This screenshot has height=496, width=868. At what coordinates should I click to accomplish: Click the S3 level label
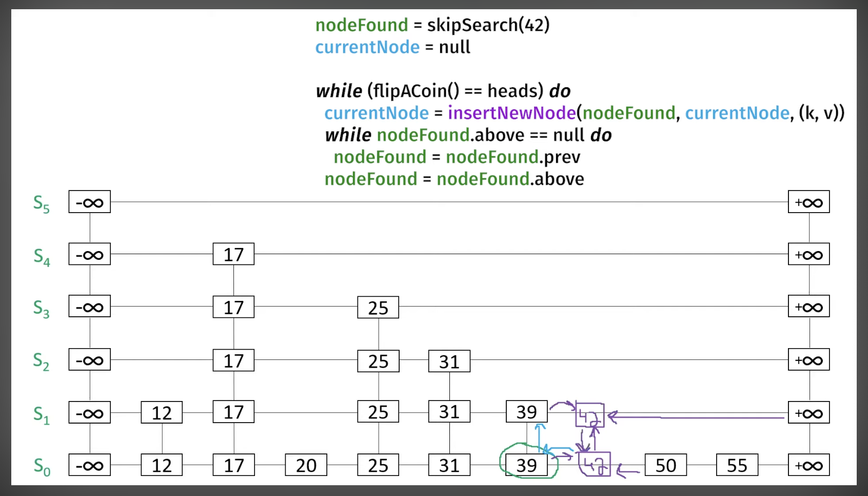pyautogui.click(x=42, y=309)
